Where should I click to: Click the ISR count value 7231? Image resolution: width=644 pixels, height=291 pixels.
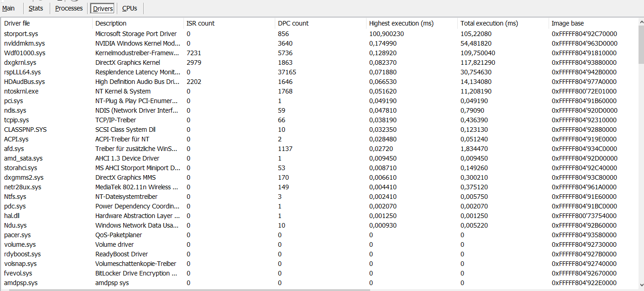pyautogui.click(x=194, y=53)
